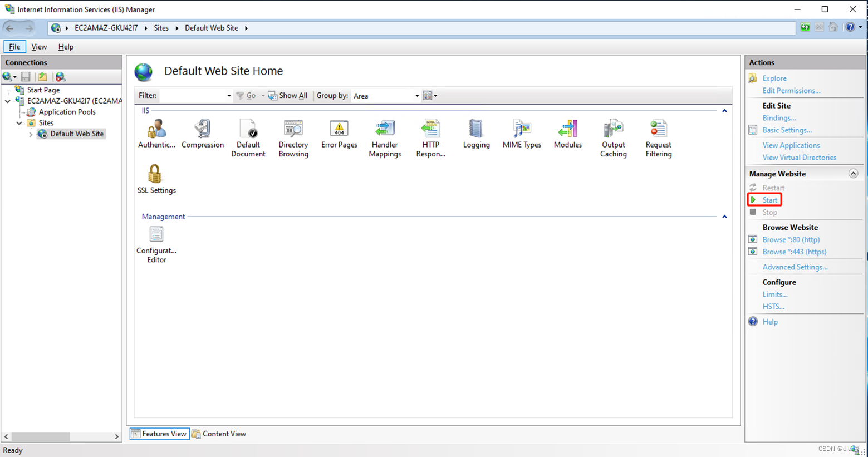The height and width of the screenshot is (457, 868).
Task: Click the create new connection globe icon
Action: (7, 77)
